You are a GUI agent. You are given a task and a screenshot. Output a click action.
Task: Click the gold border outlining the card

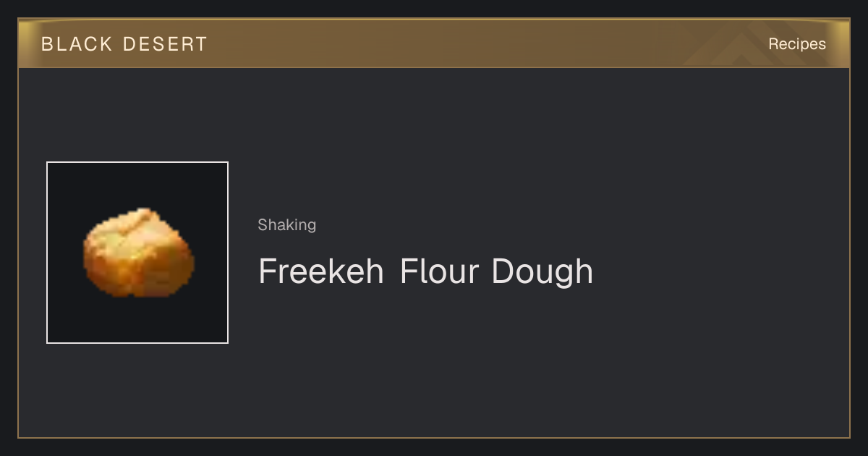click(x=18, y=253)
